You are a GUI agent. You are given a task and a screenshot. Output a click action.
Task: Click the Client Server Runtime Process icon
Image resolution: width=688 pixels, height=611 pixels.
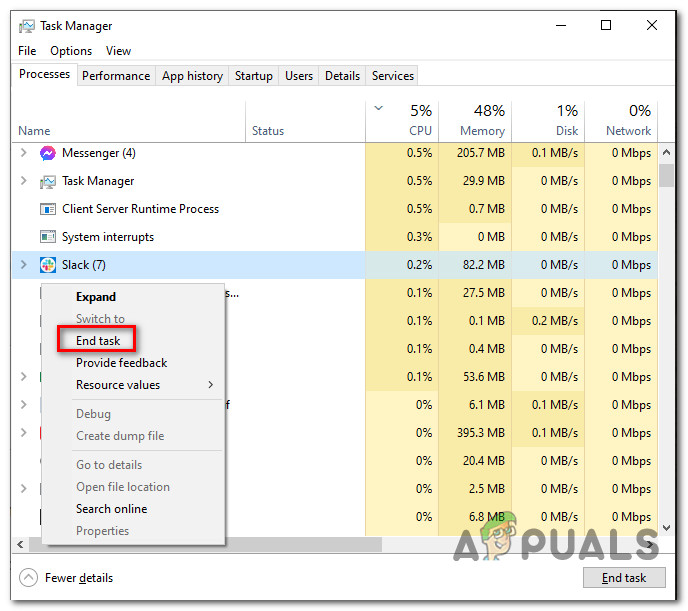47,209
